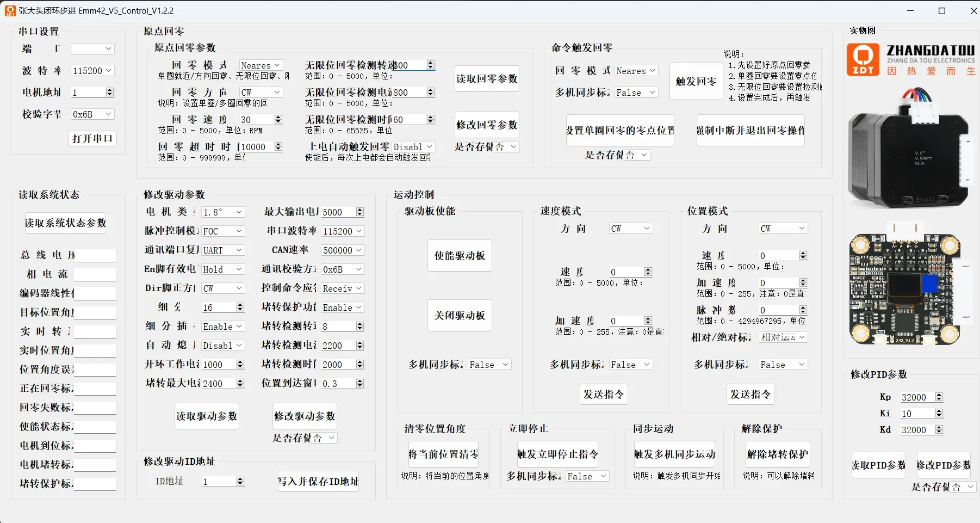Click 修改PID参数 button
The height and width of the screenshot is (523, 980).
click(944, 465)
